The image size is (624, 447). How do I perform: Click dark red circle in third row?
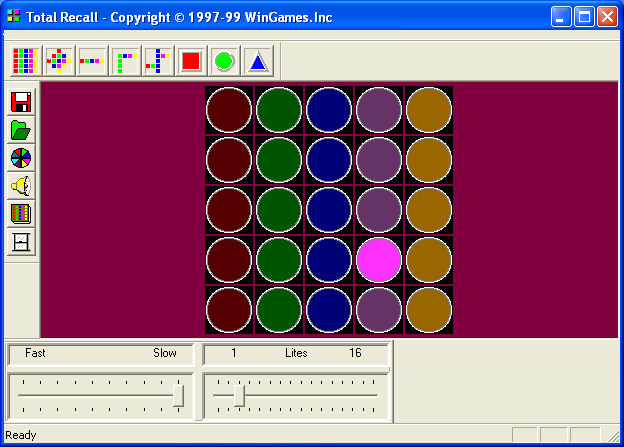click(x=229, y=210)
